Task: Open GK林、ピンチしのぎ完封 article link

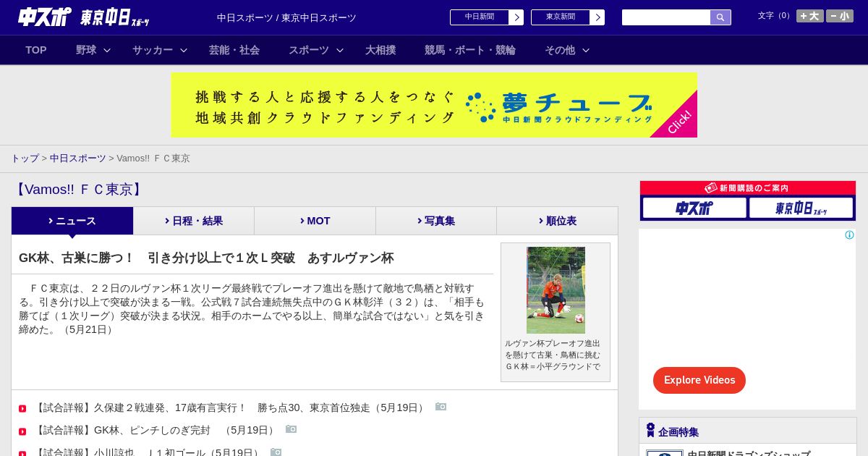Action: [x=156, y=430]
